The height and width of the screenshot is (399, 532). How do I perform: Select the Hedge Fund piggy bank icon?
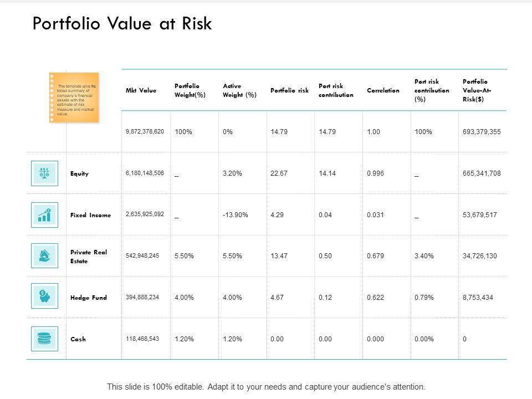[45, 298]
